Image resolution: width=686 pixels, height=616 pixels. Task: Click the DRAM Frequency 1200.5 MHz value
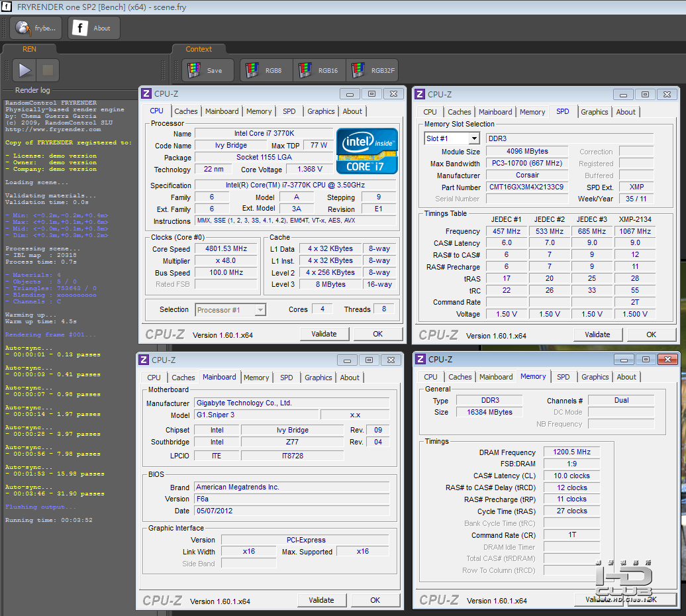[x=572, y=452]
